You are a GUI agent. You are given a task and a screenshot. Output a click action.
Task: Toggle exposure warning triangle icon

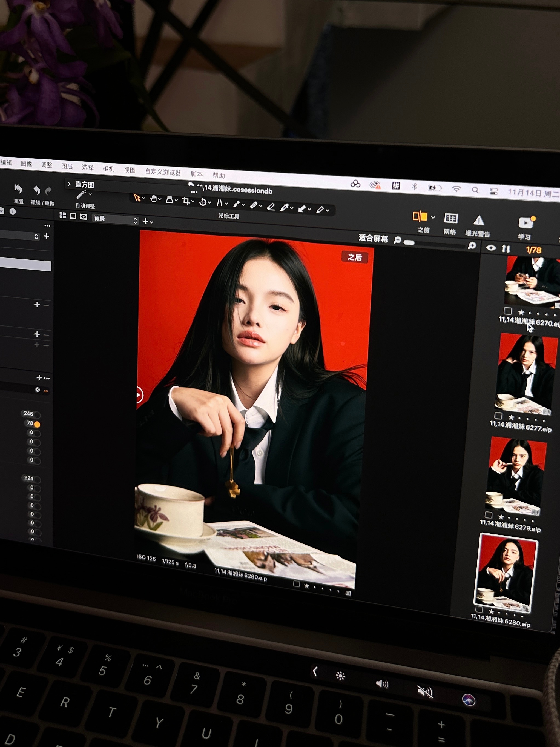(x=478, y=221)
